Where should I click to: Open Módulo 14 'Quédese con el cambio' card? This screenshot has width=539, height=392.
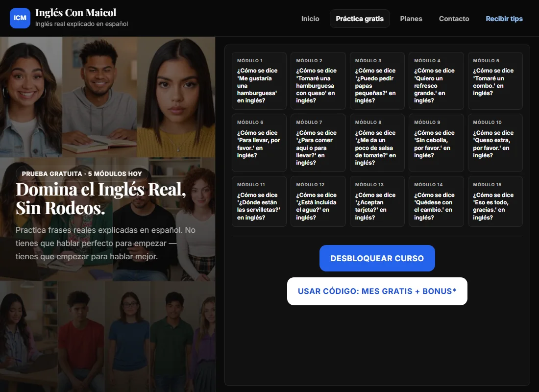(x=436, y=201)
